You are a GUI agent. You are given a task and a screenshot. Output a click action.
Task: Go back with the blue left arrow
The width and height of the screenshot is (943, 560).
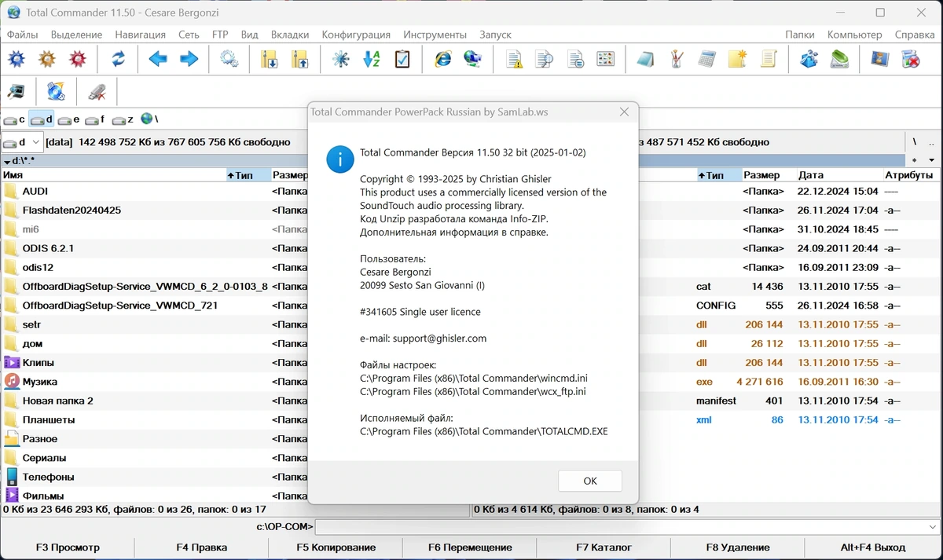[158, 59]
